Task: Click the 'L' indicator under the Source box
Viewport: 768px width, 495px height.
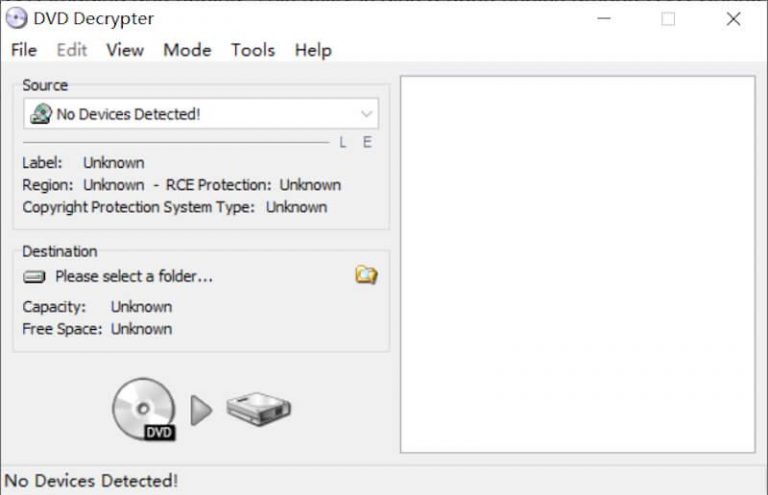Action: (x=343, y=143)
